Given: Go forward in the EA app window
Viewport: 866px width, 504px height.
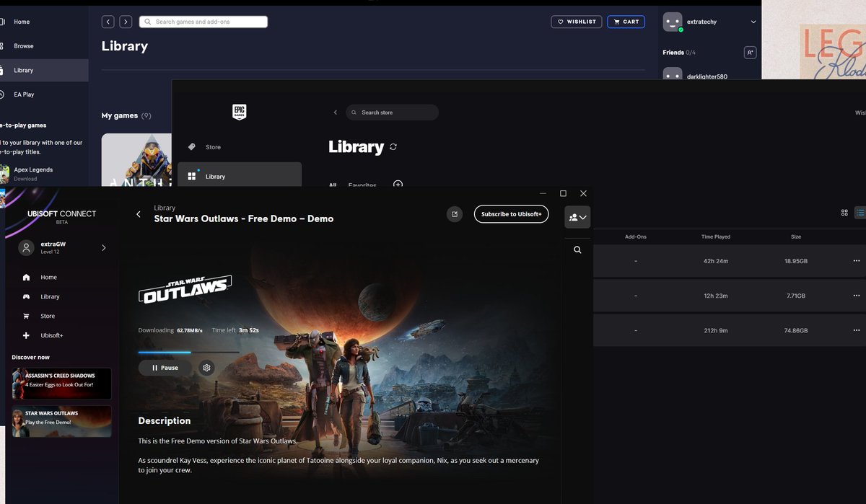Looking at the screenshot, I should [x=126, y=22].
